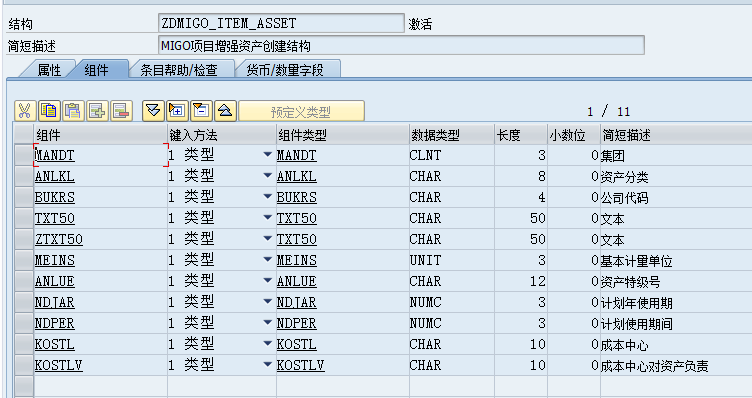Image resolution: width=752 pixels, height=398 pixels.
Task: Select row selector for NDPER row
Action: pos(24,323)
